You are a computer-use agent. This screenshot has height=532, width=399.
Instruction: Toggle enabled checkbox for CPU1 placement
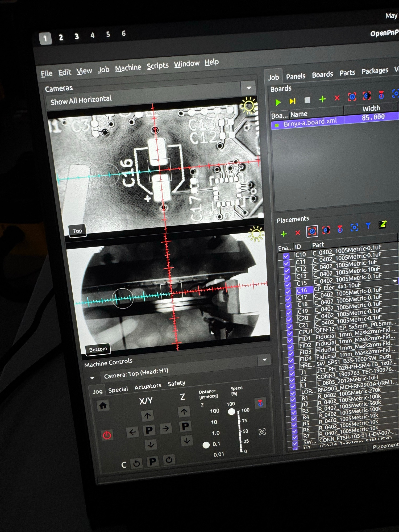click(x=290, y=333)
